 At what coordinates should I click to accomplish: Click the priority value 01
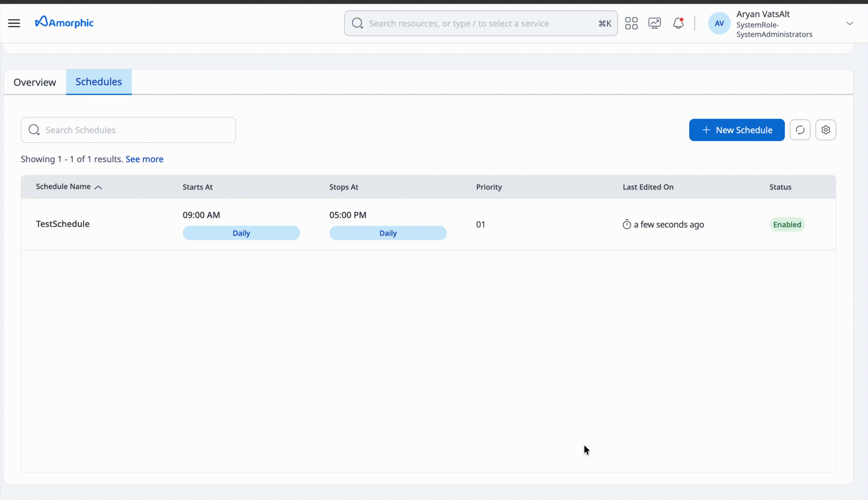pyautogui.click(x=480, y=225)
